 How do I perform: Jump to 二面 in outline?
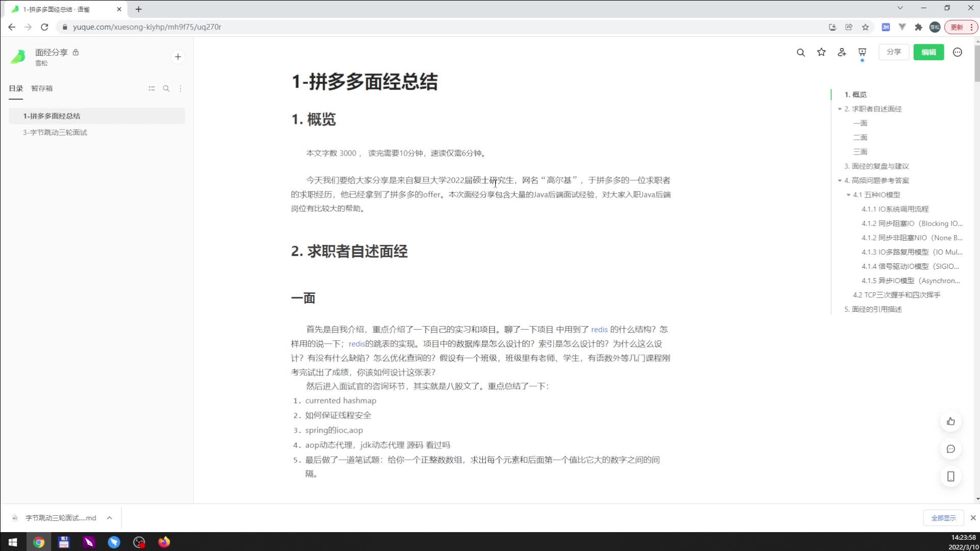[860, 137]
